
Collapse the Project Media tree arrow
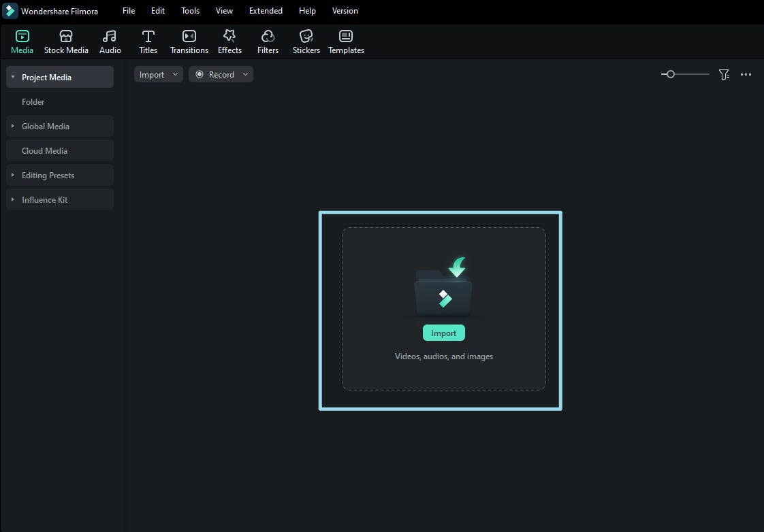coord(13,77)
